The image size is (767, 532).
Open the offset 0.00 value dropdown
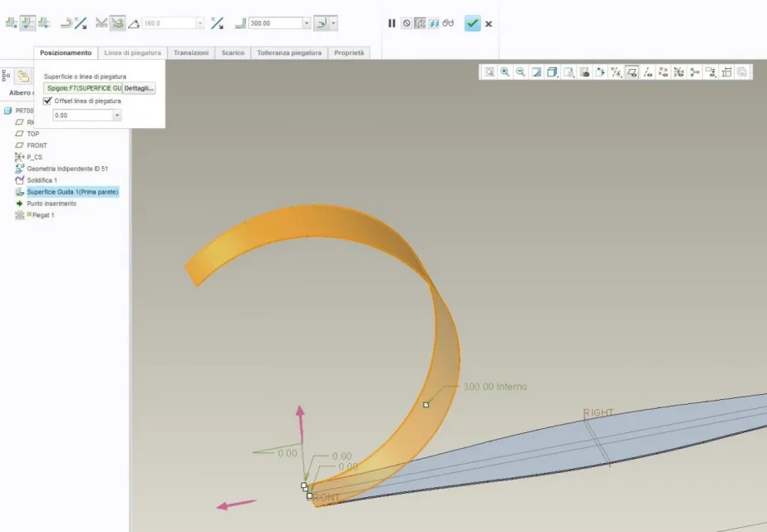coord(116,116)
